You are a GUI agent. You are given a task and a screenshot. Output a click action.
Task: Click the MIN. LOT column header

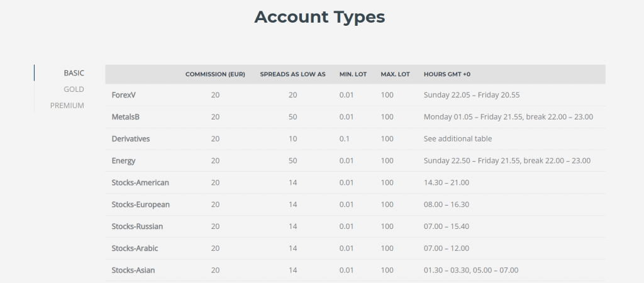tap(353, 74)
